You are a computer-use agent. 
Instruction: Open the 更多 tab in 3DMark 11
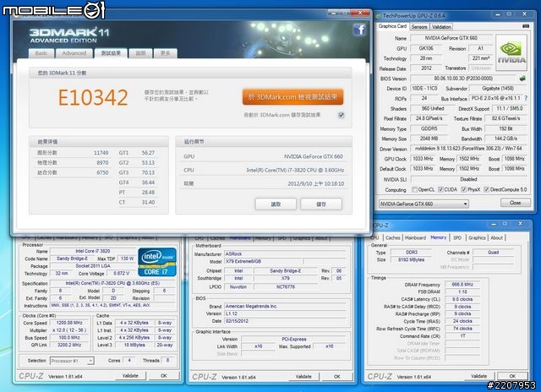coord(166,53)
